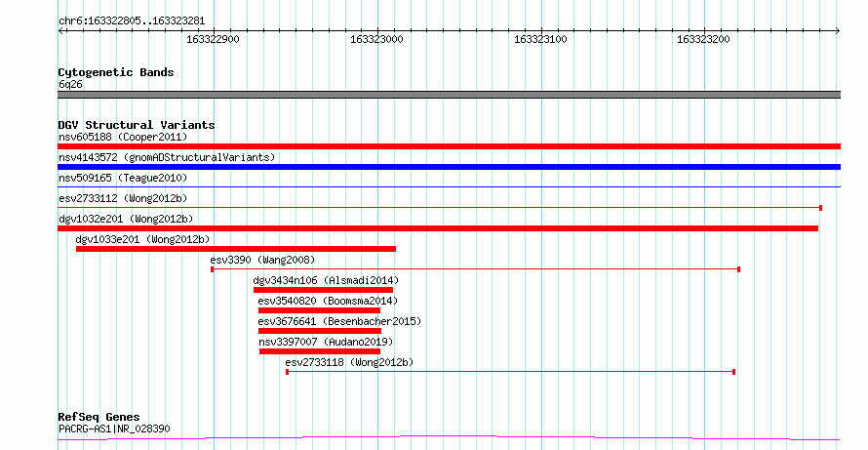Select the red nsv3397007 variant bar
Screen dimensions: 868x450
click(x=320, y=351)
